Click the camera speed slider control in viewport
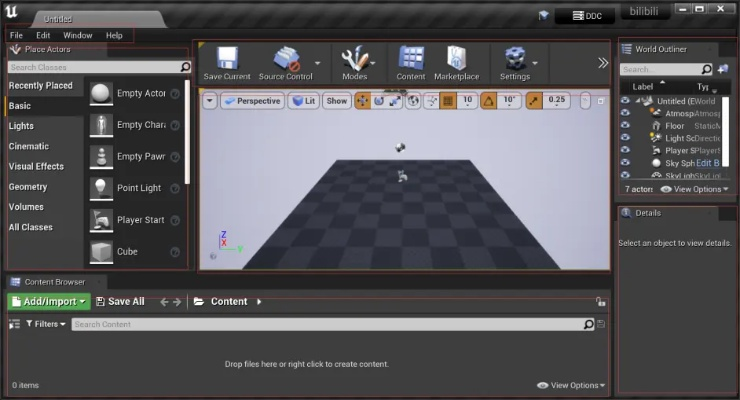Image resolution: width=740 pixels, height=400 pixels. (585, 101)
